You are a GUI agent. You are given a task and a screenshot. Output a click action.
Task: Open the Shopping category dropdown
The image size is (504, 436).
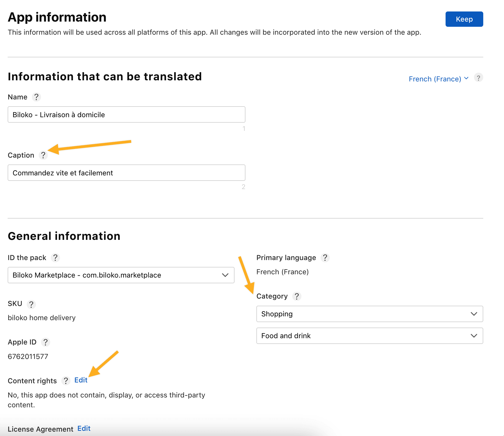click(x=370, y=314)
